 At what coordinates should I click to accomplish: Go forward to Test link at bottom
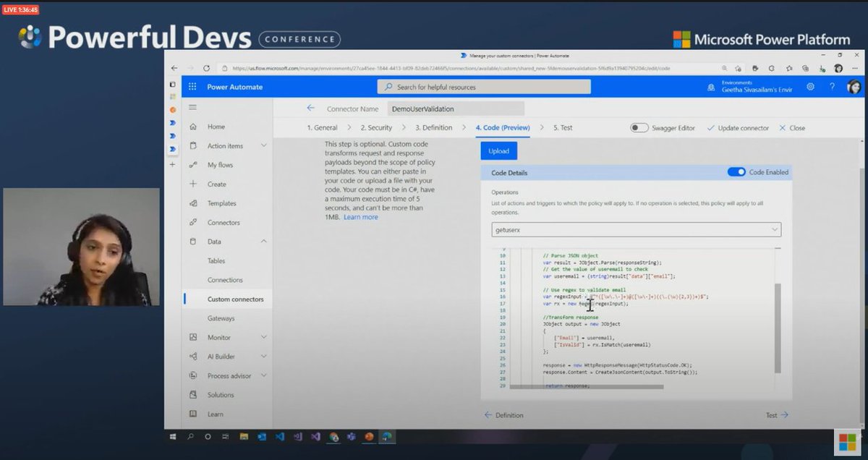(x=777, y=415)
